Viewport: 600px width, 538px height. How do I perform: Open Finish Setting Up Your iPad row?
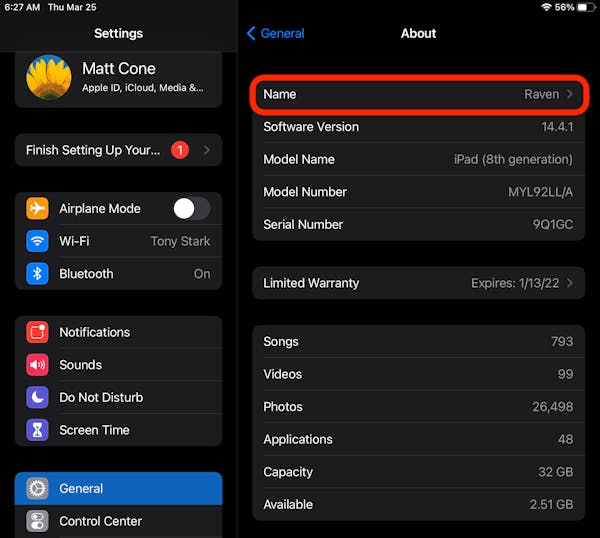pyautogui.click(x=119, y=150)
